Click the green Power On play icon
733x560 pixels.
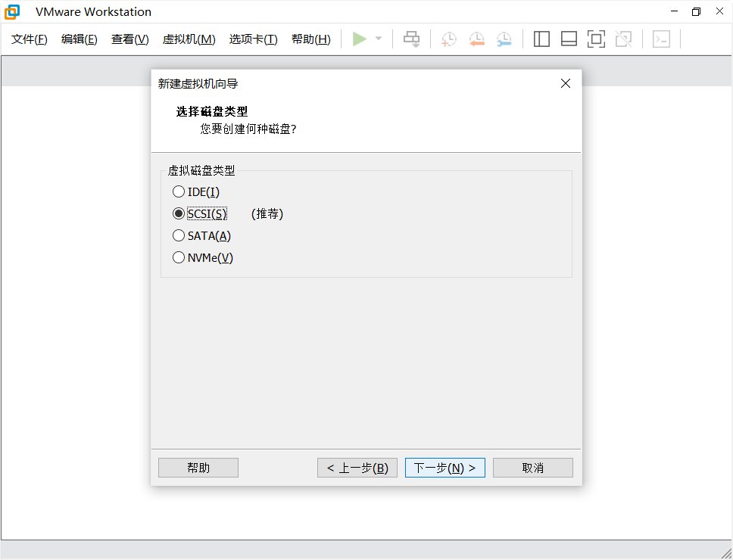[x=360, y=39]
